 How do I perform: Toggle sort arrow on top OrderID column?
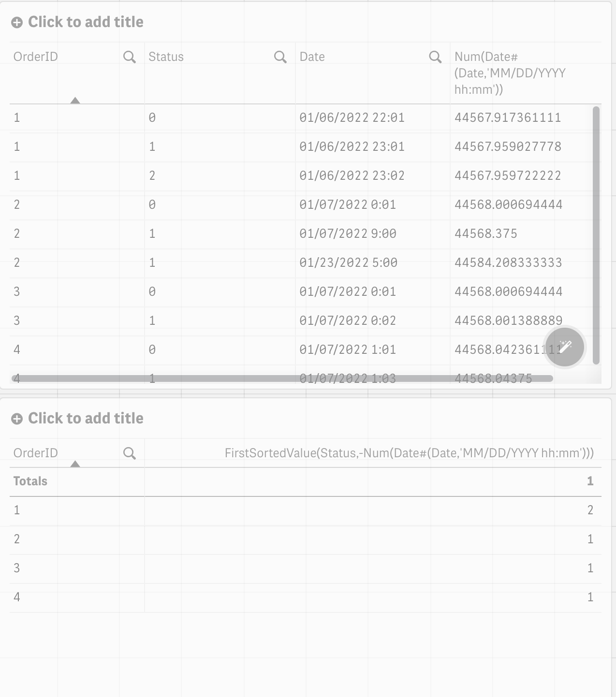75,101
